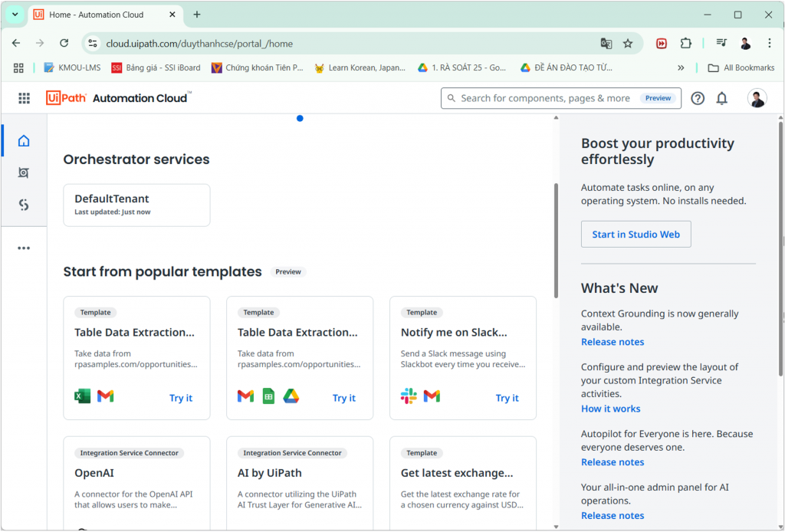Click the Gmail icon on Notify me card
Image resolution: width=785 pixels, height=532 pixels.
(x=432, y=396)
